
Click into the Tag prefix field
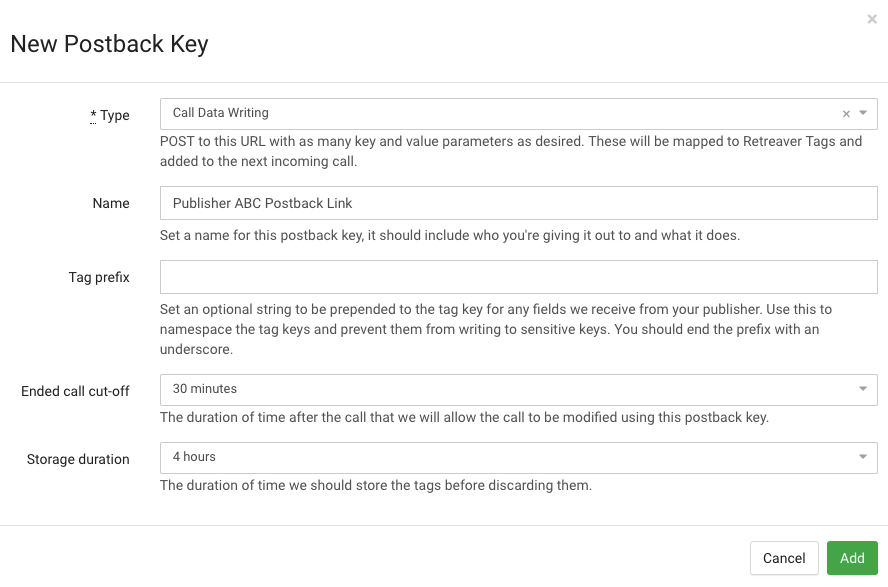pos(518,277)
